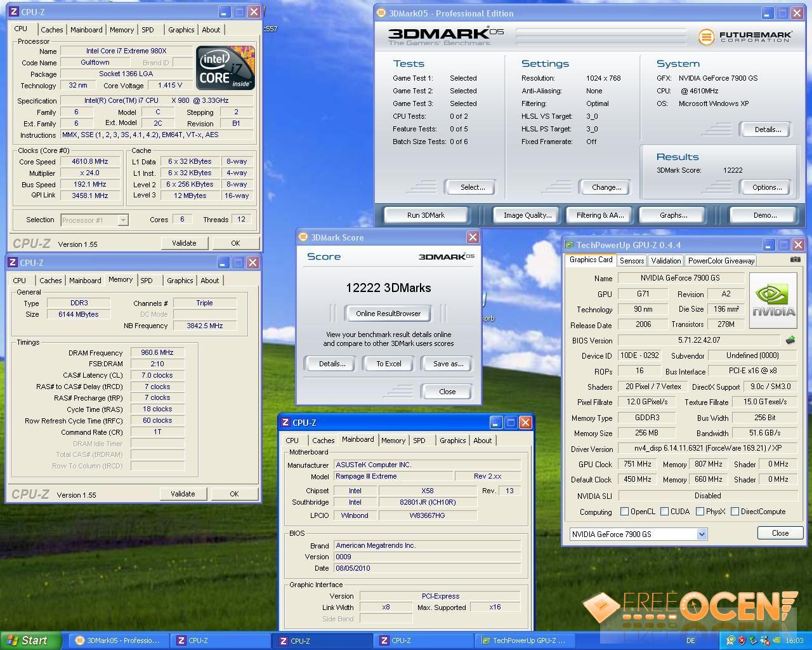Open the Graphs button in 3DMark05
Viewport: 812px width, 650px height.
click(x=673, y=215)
